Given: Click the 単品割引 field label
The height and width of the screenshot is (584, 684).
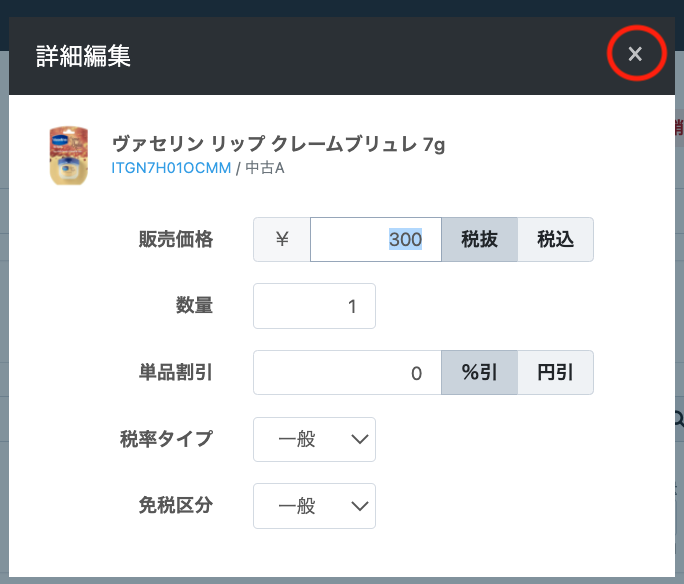Looking at the screenshot, I should [176, 373].
